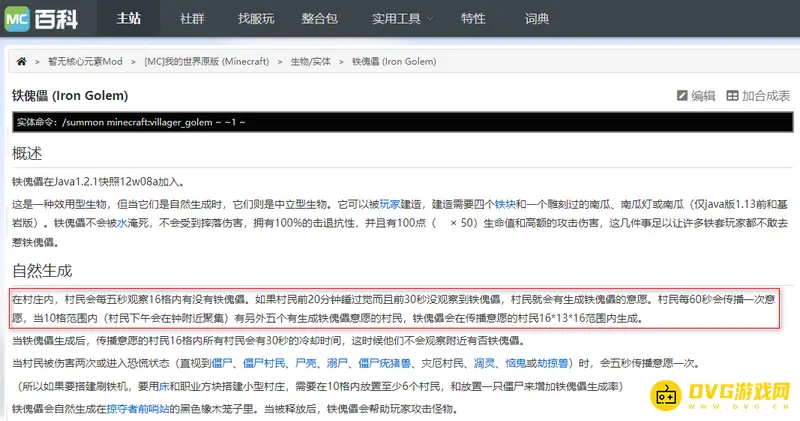Select the 整合包 navigation item

[318, 18]
